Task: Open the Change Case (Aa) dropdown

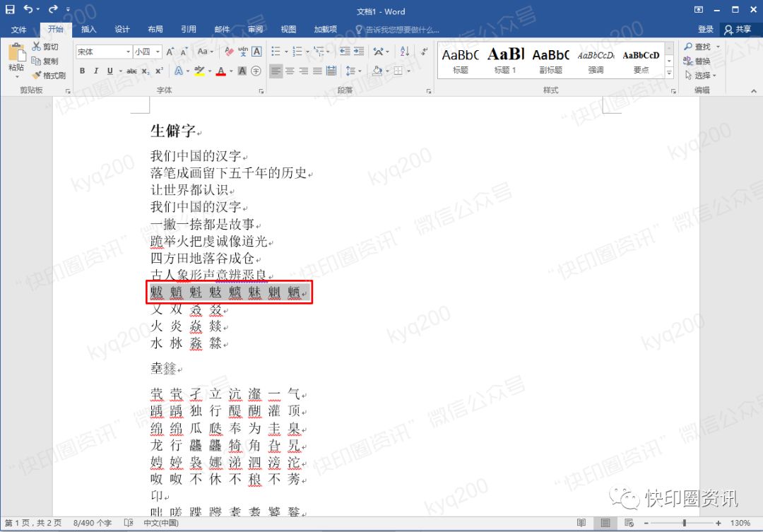Action: coord(206,52)
